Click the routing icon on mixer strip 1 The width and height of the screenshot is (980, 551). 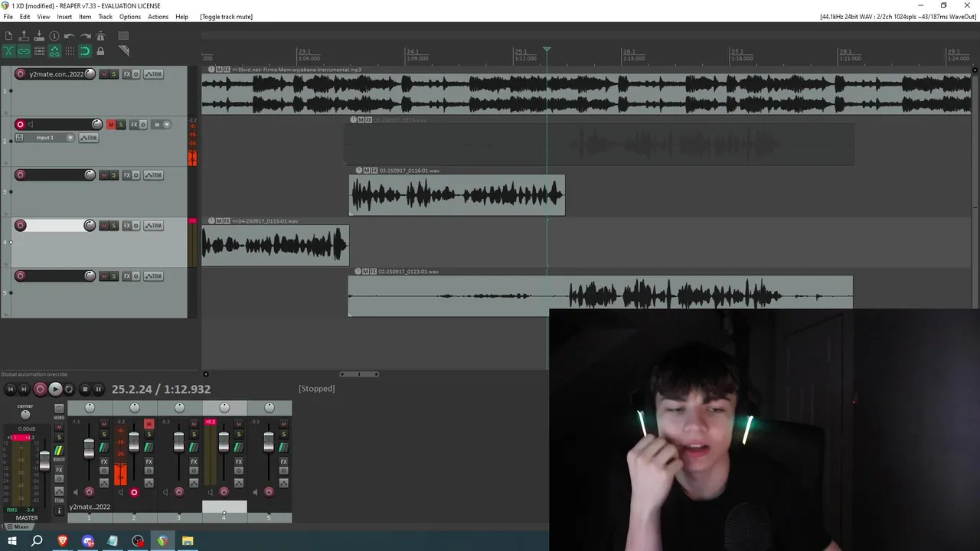click(103, 448)
